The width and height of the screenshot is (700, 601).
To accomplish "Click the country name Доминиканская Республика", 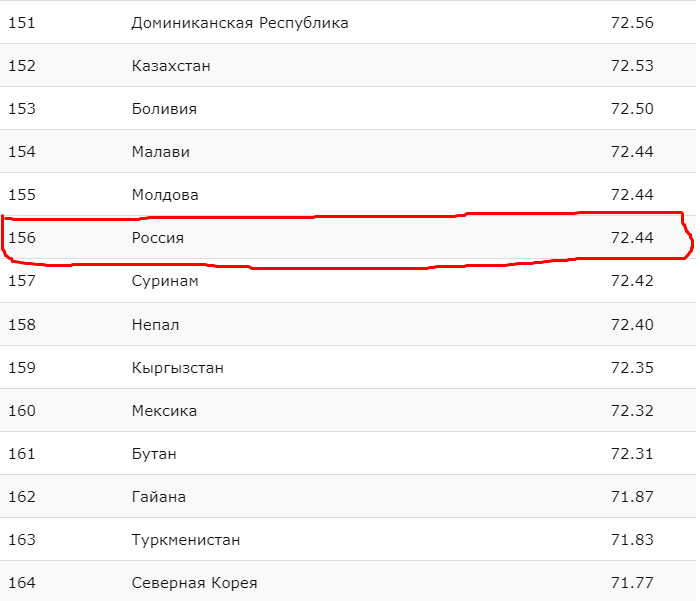I will tap(240, 22).
